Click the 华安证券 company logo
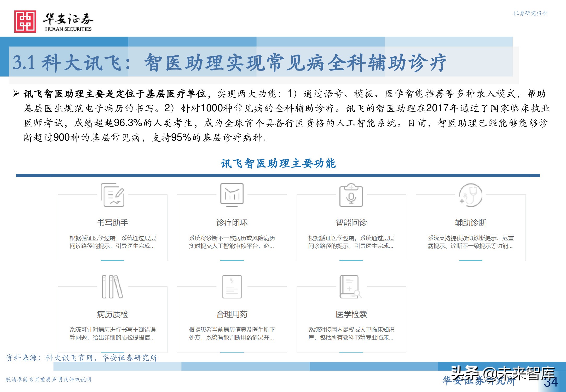566x392 pixels. (x=52, y=20)
